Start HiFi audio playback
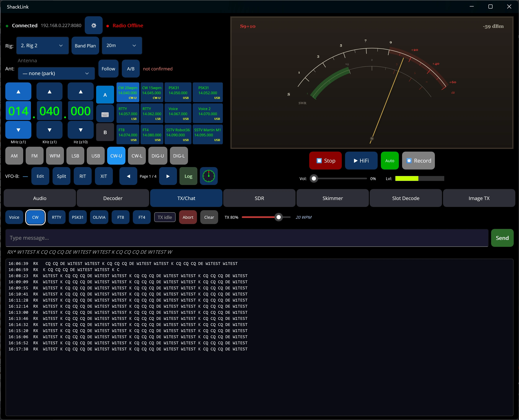 (361, 161)
